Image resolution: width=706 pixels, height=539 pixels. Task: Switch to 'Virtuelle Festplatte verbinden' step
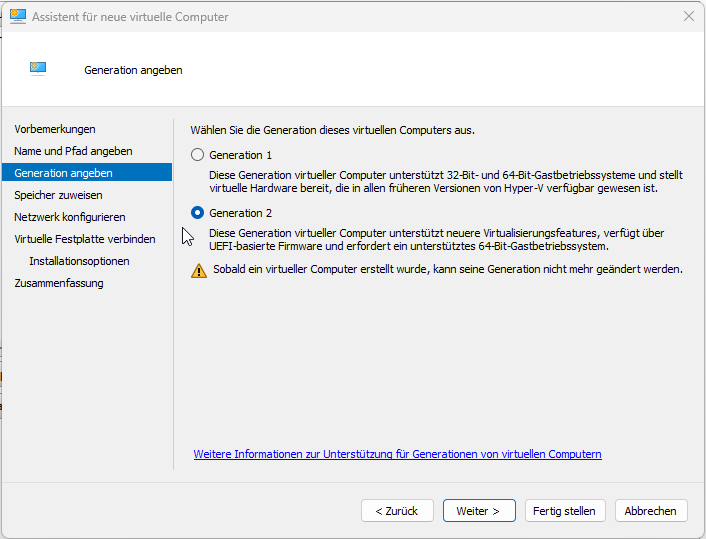(x=85, y=239)
